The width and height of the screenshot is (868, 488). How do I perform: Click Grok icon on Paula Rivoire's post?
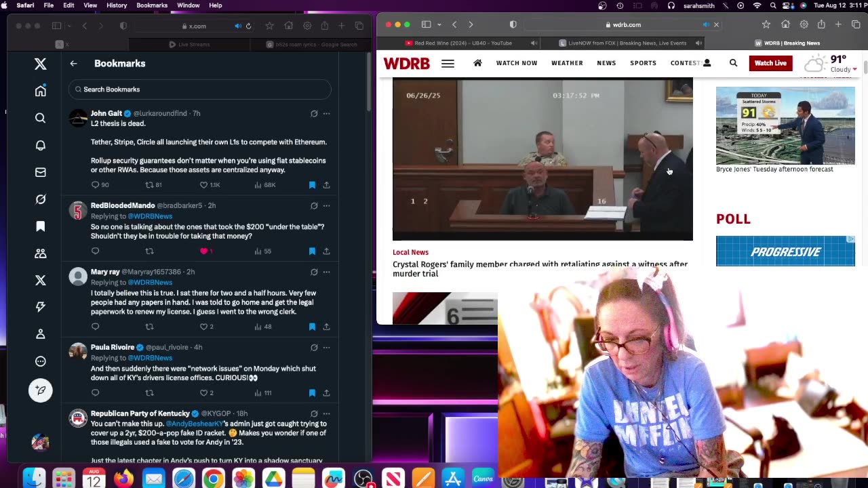314,348
